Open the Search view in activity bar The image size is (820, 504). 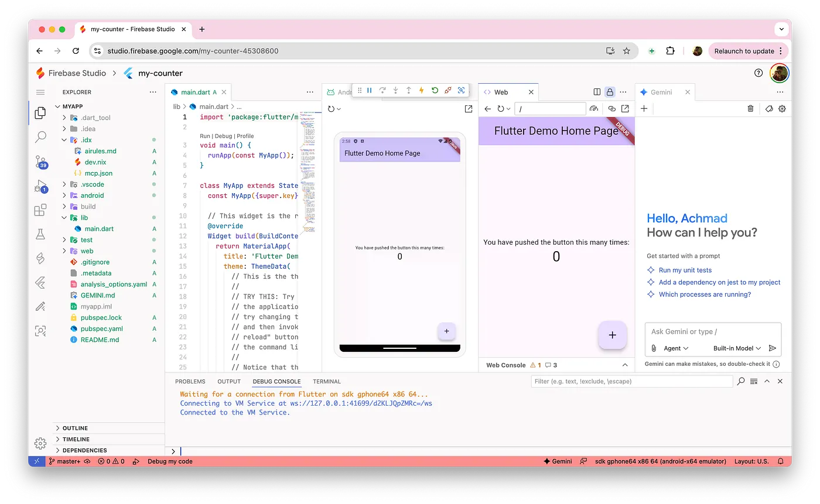point(40,137)
